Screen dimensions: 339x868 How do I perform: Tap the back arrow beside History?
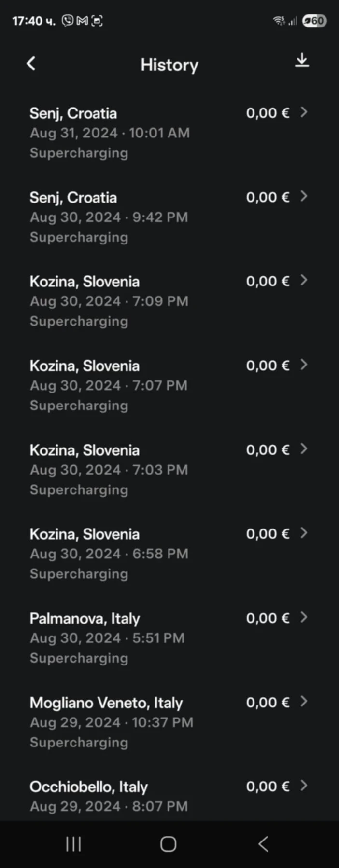[31, 63]
